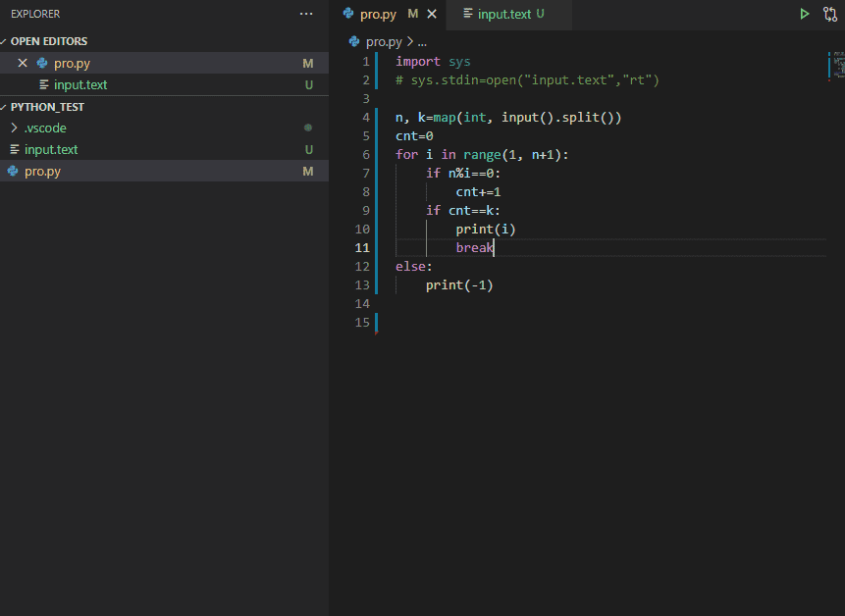Image resolution: width=845 pixels, height=616 pixels.
Task: Select input.text file name in Open Editors list
Action: coord(80,84)
